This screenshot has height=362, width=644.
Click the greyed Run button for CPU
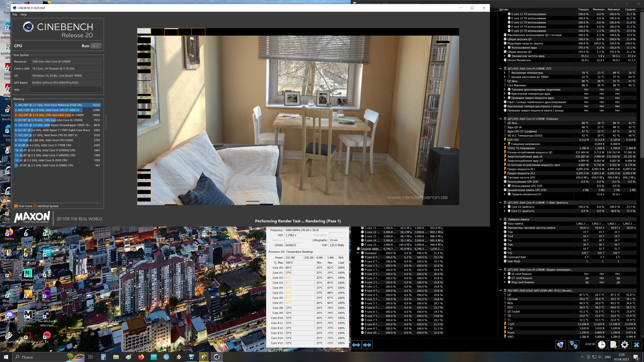tap(96, 46)
